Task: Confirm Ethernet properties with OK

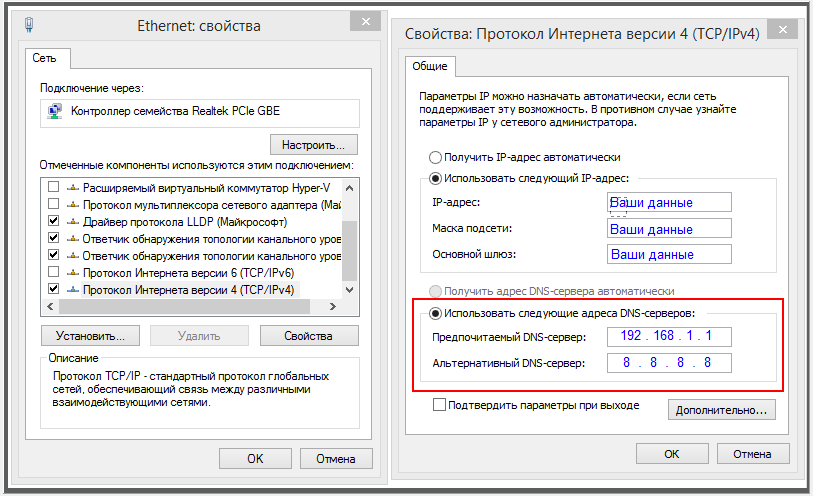Action: point(255,459)
